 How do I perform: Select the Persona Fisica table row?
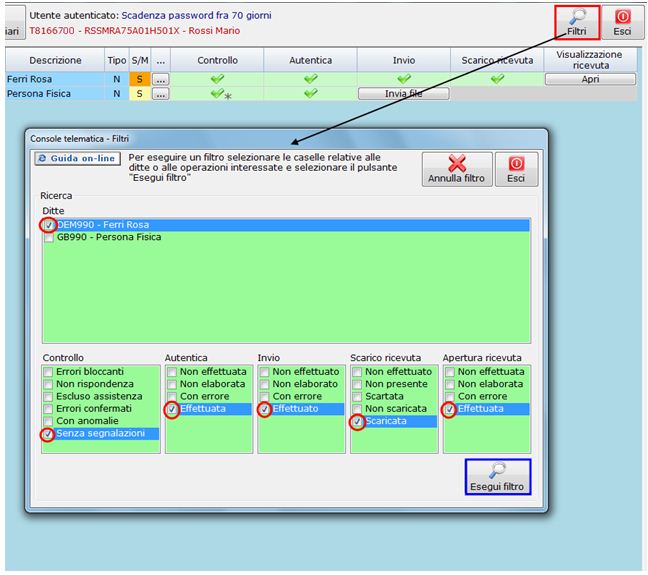321,94
